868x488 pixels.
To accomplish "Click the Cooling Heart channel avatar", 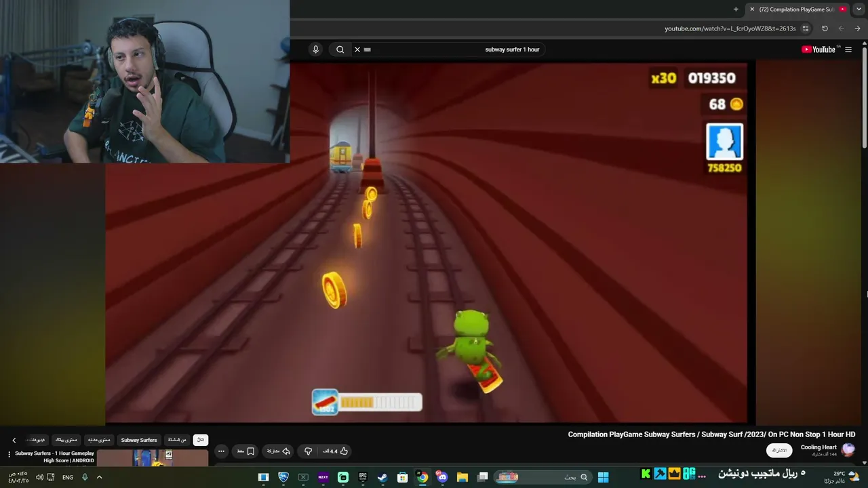I will [848, 450].
